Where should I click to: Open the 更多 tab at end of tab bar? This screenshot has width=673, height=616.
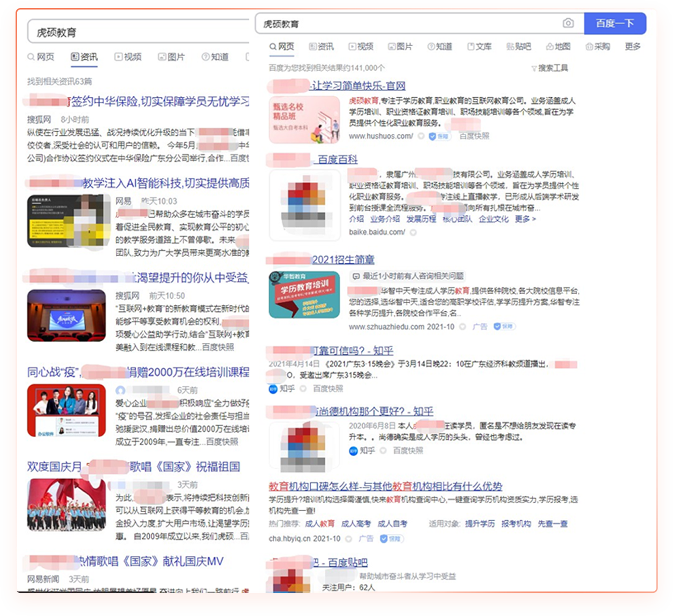point(632,46)
